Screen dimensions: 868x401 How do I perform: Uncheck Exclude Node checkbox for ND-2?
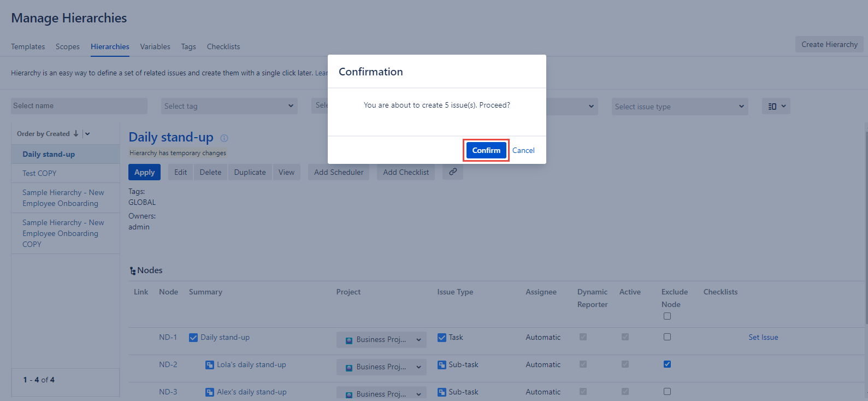coord(667,364)
